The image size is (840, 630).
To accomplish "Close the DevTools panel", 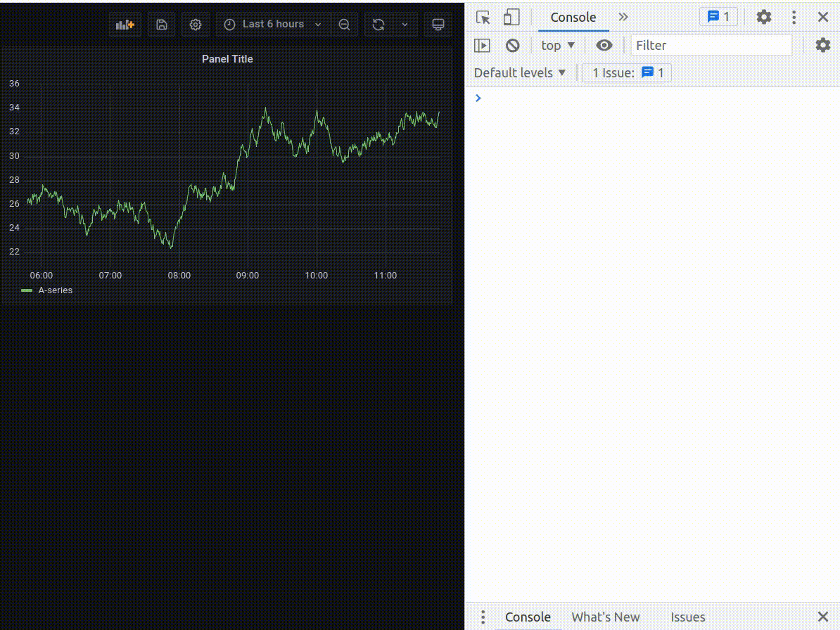I will (x=823, y=17).
